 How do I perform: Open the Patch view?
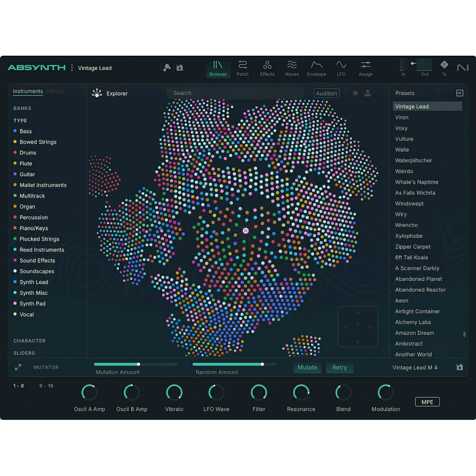point(242,68)
